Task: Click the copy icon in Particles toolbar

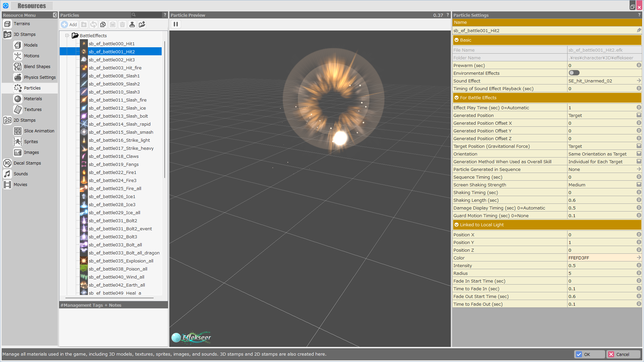Action: click(x=103, y=24)
